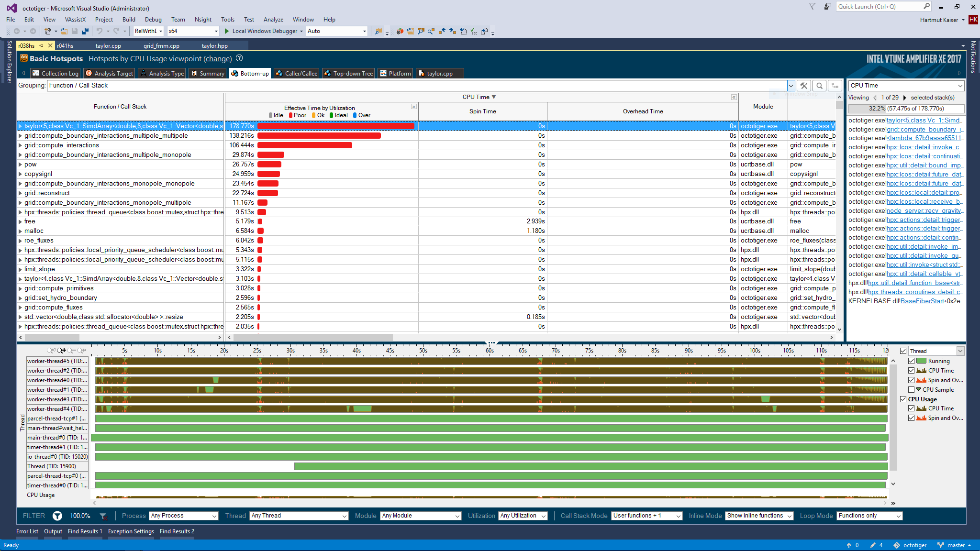Open the CPU Time stack metric dropdown
Viewport: 980px width, 551px height.
tap(906, 86)
